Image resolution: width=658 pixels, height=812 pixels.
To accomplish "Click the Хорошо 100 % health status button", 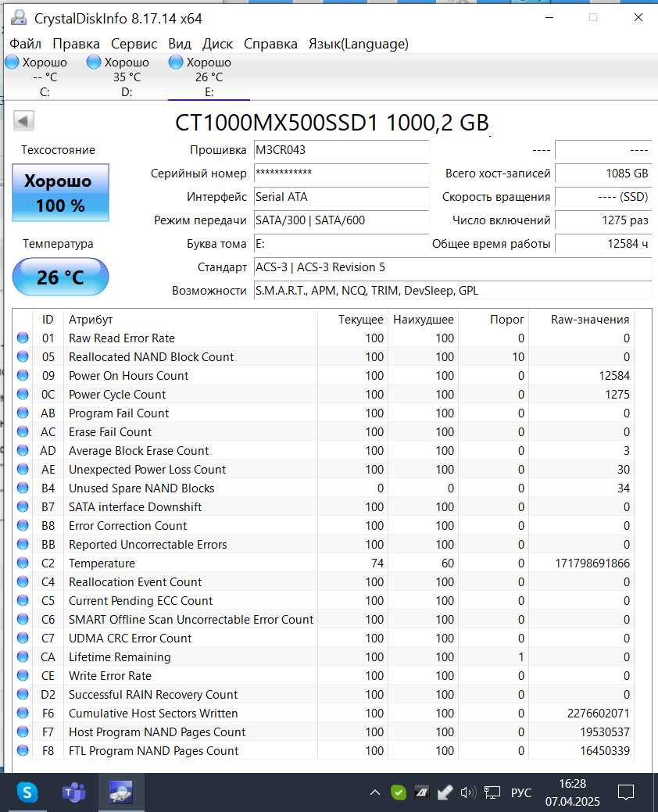I will coord(61,192).
